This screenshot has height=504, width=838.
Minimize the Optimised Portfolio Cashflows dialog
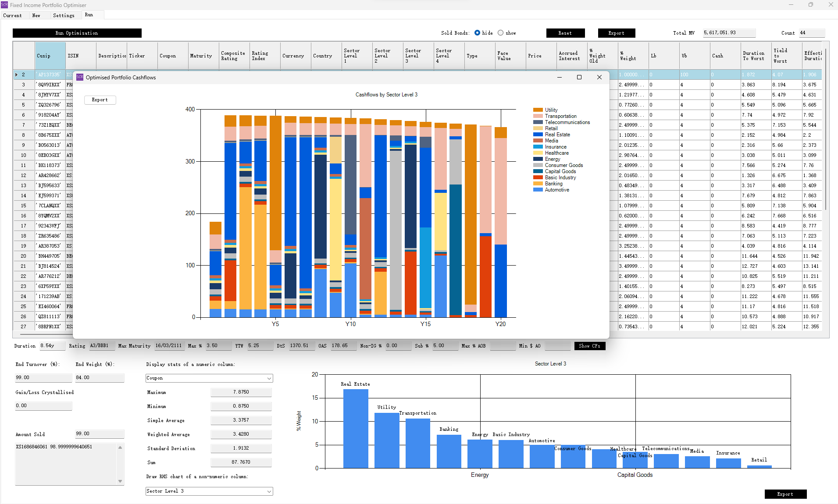559,77
